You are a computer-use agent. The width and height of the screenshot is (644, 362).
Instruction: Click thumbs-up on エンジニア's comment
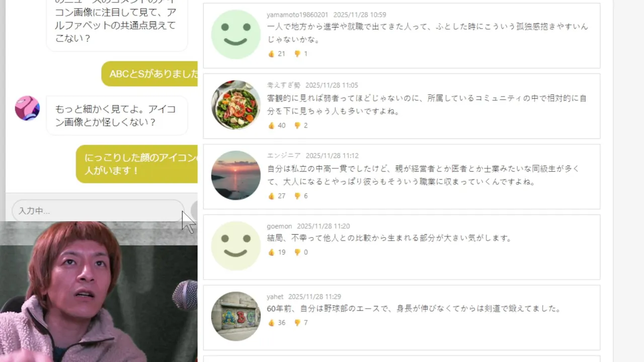[271, 196]
